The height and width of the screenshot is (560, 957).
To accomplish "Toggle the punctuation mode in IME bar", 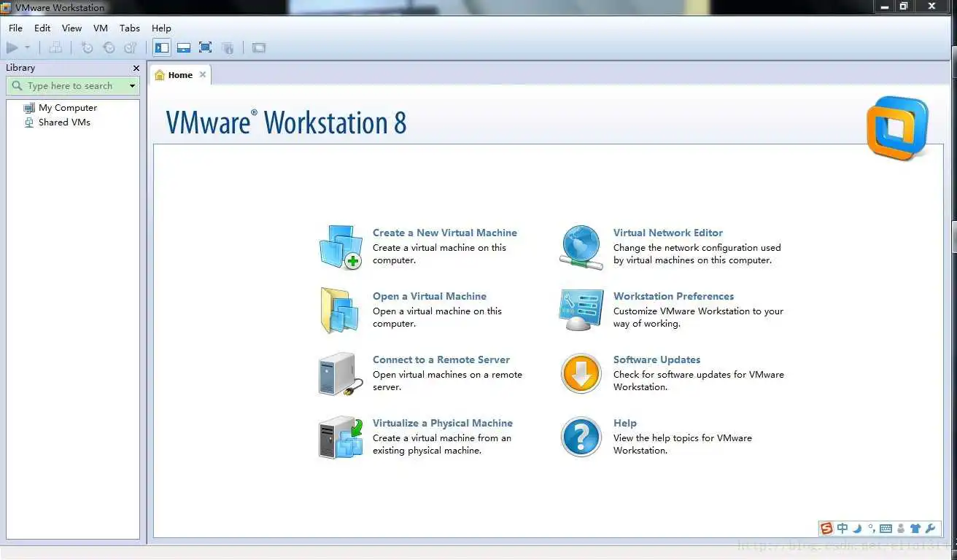I will click(871, 529).
